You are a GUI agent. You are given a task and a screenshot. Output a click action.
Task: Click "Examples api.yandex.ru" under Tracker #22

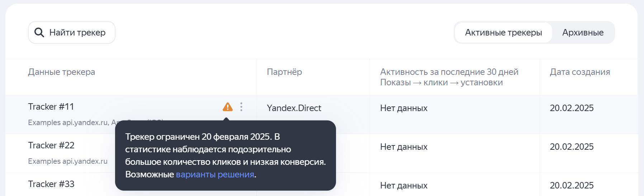coord(68,161)
